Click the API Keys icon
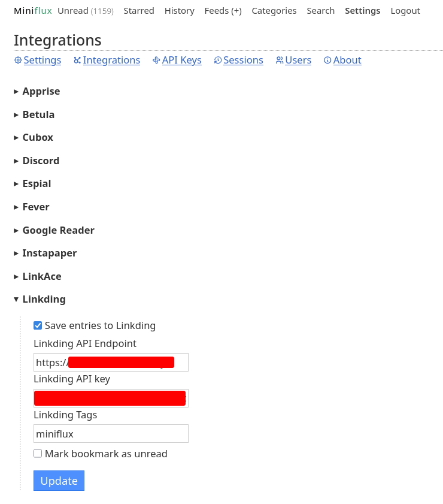Image resolution: width=443 pixels, height=504 pixels. click(x=156, y=61)
